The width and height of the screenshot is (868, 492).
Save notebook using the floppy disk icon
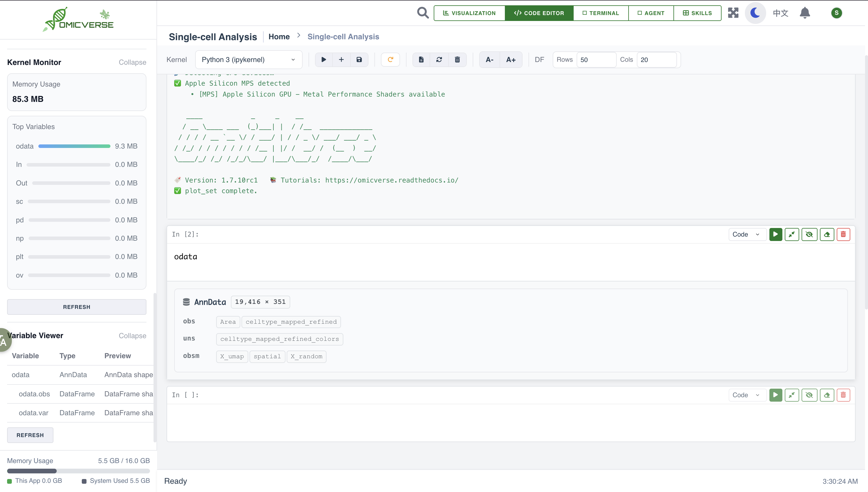click(x=359, y=59)
